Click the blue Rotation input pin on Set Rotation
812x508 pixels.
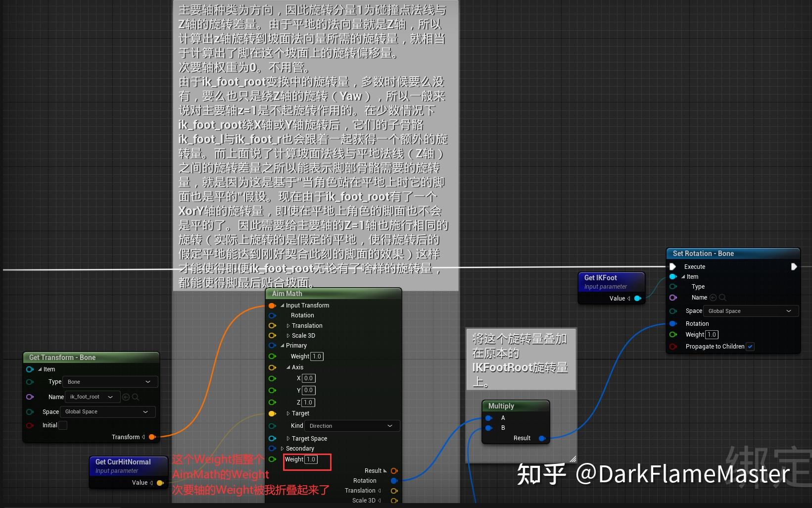pos(673,323)
